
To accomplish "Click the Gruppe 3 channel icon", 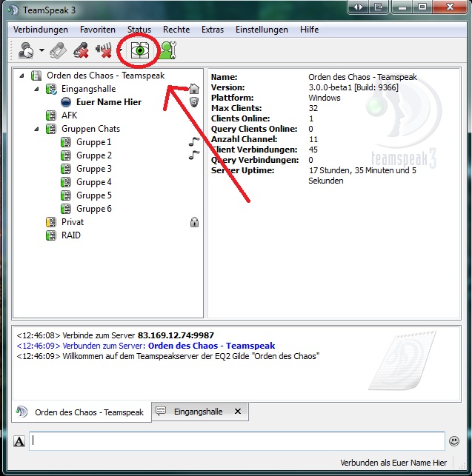I will click(66, 169).
